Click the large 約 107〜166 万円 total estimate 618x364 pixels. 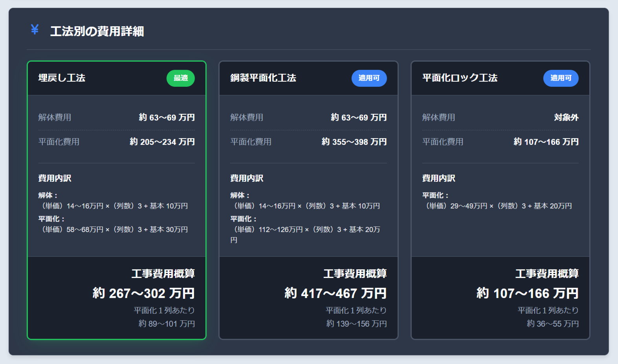[x=527, y=293]
